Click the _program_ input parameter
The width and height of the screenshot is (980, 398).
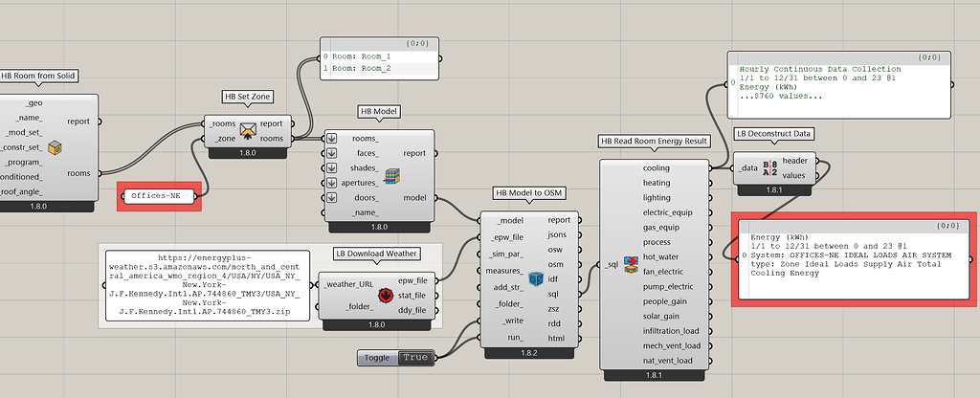click(26, 162)
